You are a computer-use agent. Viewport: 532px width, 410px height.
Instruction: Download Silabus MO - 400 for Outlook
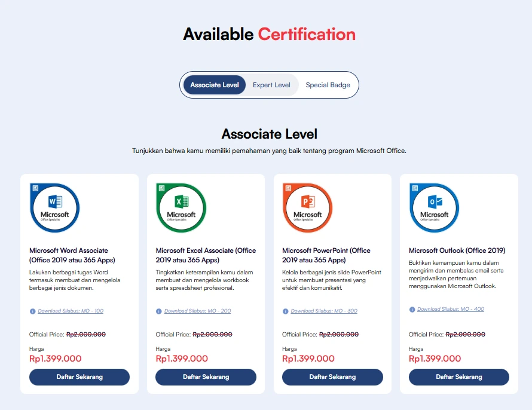click(451, 309)
